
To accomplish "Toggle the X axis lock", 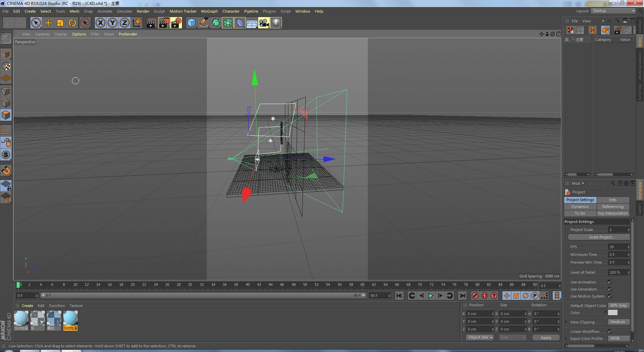I will click(x=100, y=23).
